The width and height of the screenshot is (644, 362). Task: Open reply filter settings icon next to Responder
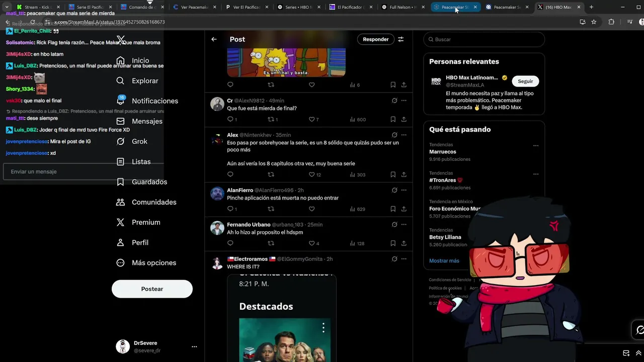[401, 39]
